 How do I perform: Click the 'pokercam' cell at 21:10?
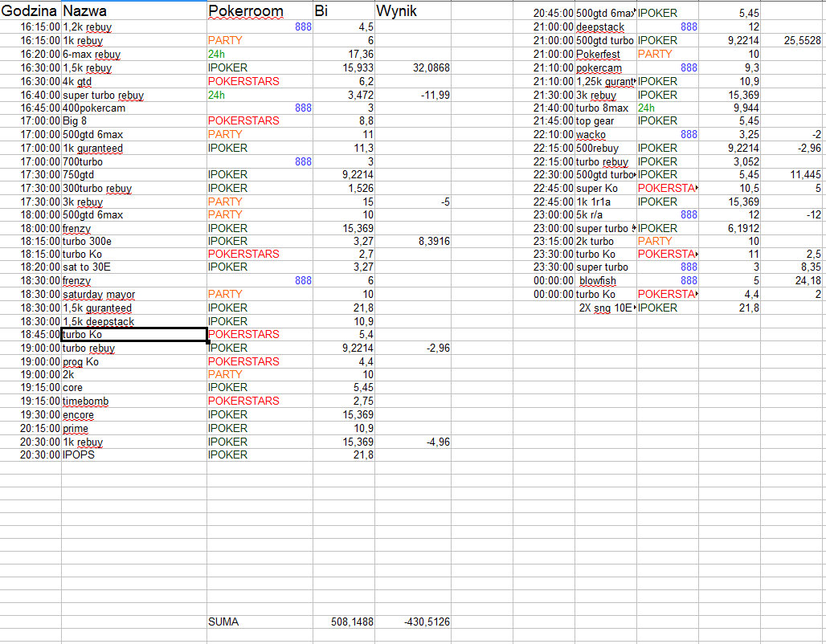pos(605,68)
